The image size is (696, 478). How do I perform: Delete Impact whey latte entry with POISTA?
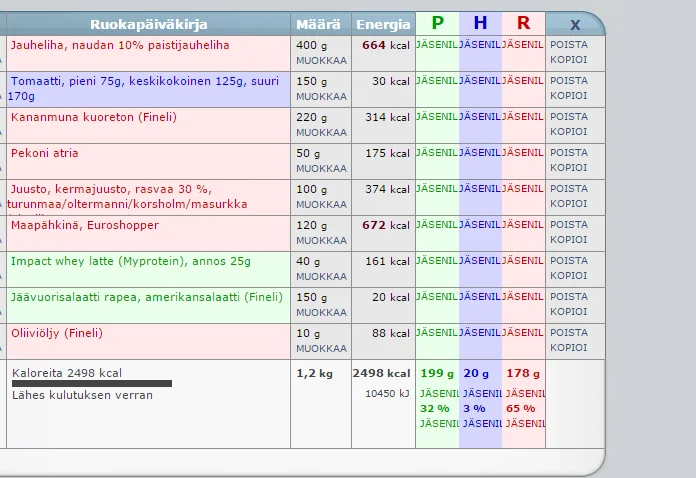click(569, 260)
